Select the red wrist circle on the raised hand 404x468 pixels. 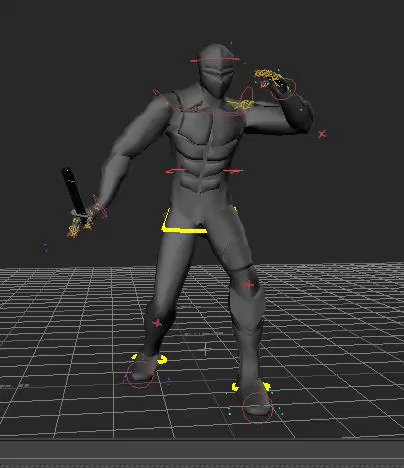[283, 88]
